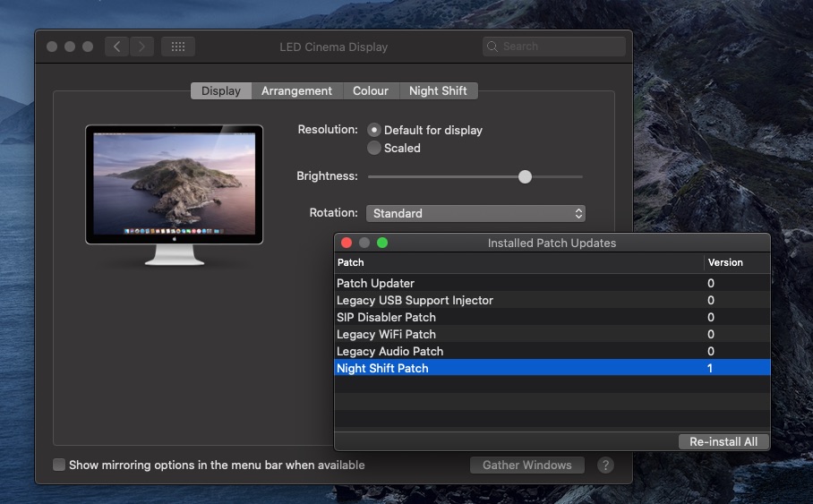
Task: Click the Brightness slider knob
Action: [x=526, y=177]
